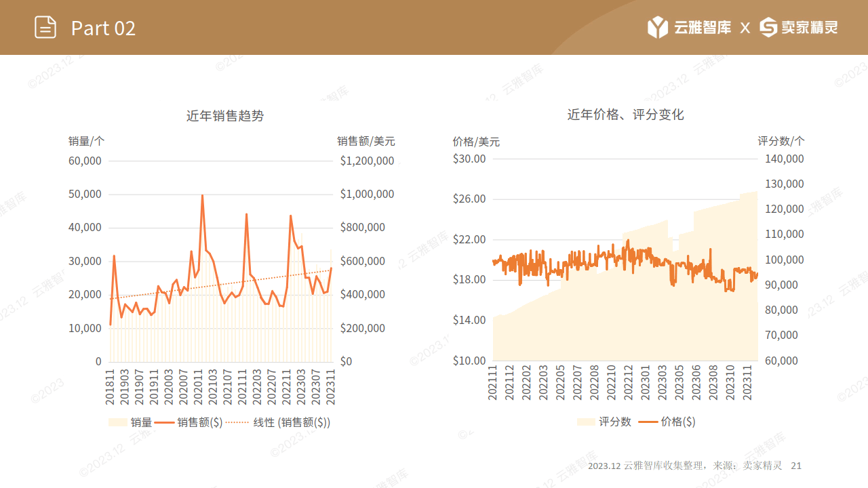Click the 120,000 ratings axis value
Image resolution: width=868 pixels, height=488 pixels.
tap(784, 209)
